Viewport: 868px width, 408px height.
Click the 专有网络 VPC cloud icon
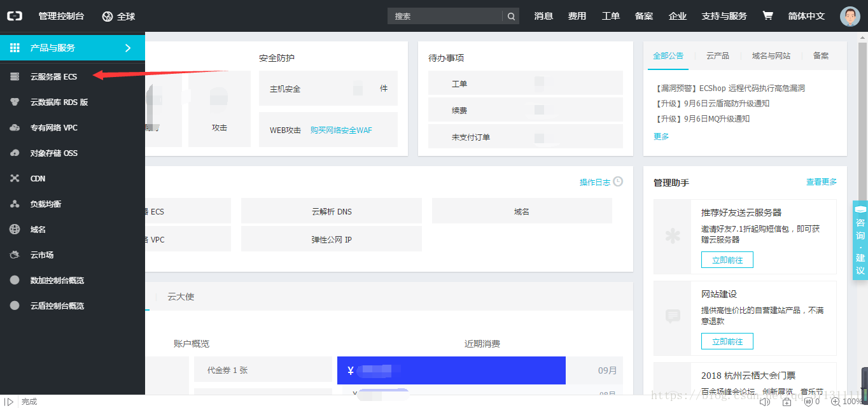[15, 127]
